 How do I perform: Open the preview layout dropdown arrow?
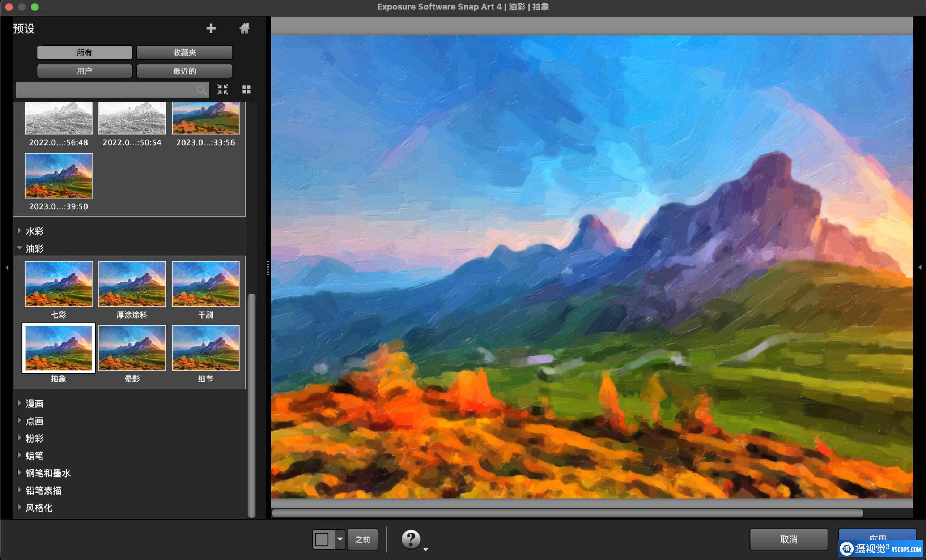(340, 539)
